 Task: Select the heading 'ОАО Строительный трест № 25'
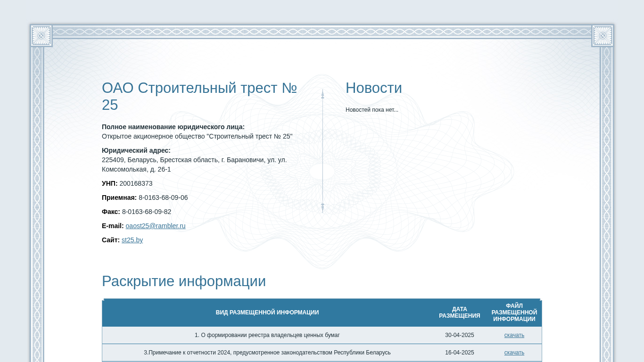coord(199,96)
